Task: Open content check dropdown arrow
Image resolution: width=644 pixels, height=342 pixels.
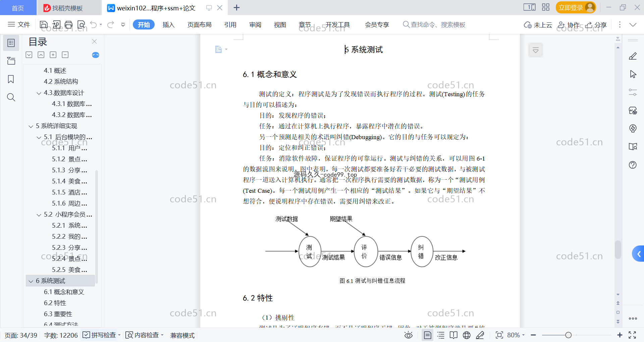Action: click(162, 335)
